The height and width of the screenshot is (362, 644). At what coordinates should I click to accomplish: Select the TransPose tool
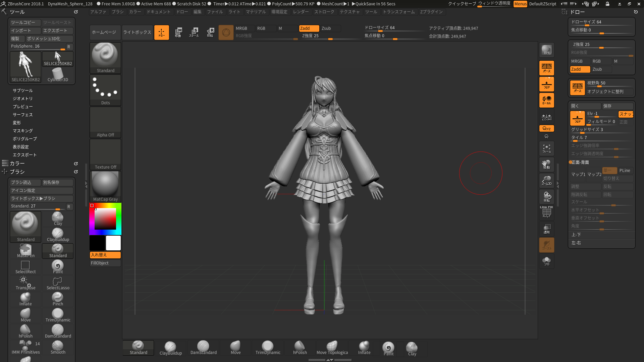coord(25,283)
